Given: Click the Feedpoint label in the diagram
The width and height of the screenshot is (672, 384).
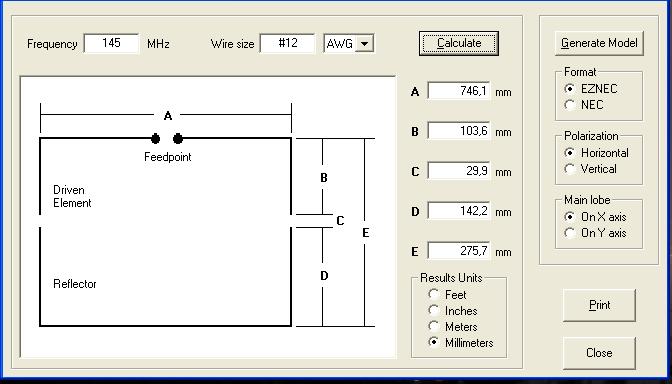Looking at the screenshot, I should [168, 157].
